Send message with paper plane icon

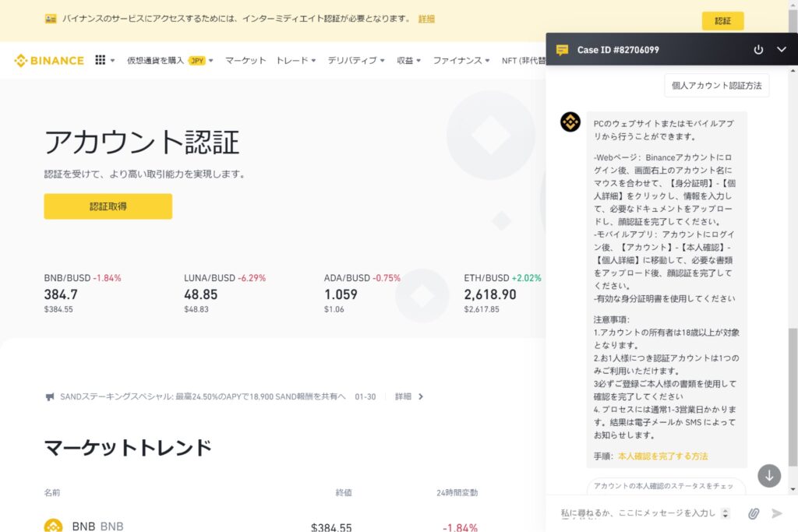(777, 513)
